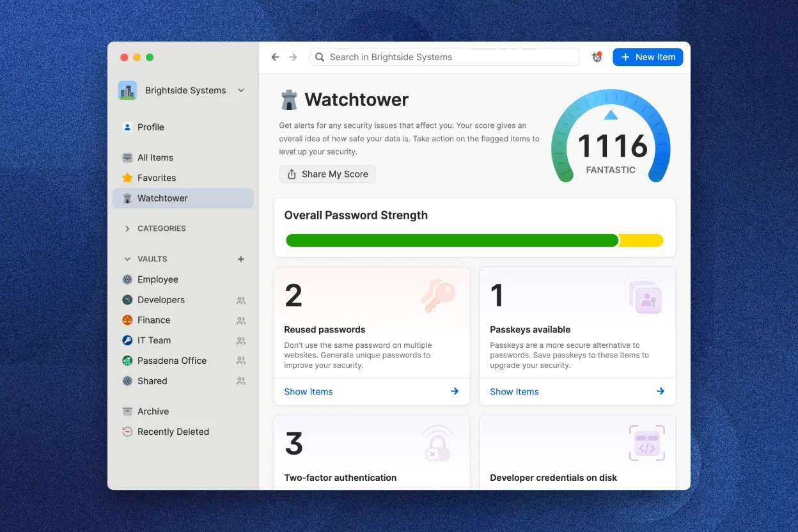Viewport: 798px width, 532px height.
Task: Click shared-people icon beside Shared vault
Action: (241, 381)
